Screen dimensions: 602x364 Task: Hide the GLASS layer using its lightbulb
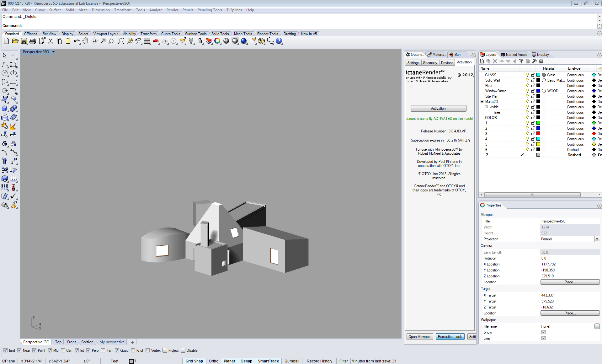click(527, 75)
